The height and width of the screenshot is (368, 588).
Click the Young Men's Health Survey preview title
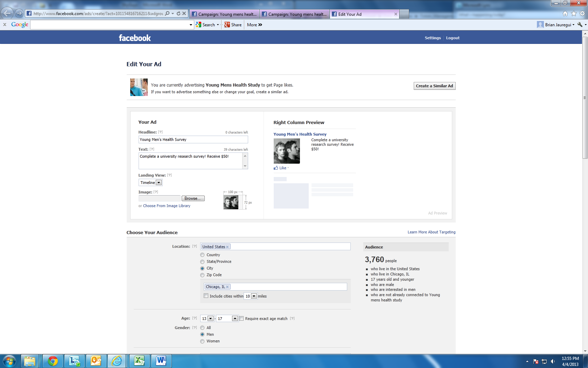(300, 134)
